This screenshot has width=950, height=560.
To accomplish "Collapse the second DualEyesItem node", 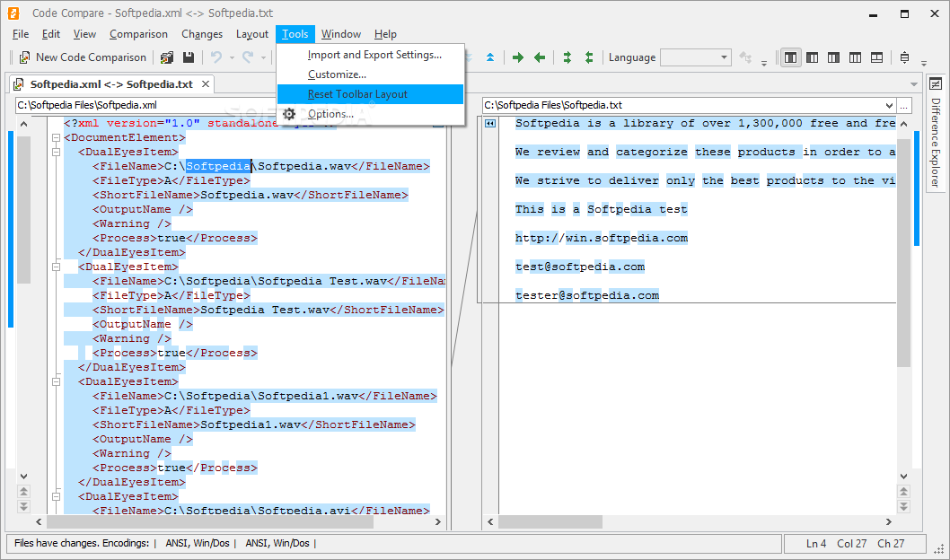I will (x=56, y=267).
